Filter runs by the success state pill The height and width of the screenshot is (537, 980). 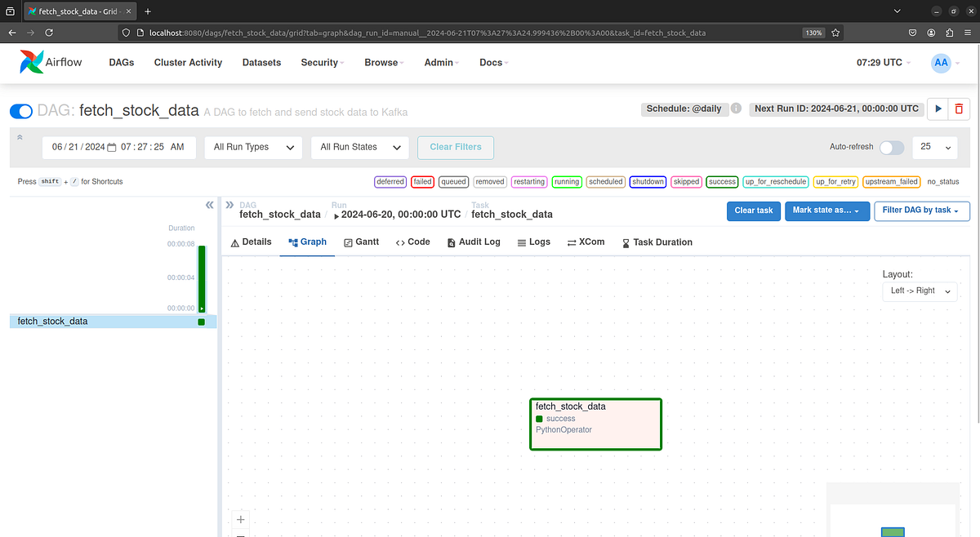point(722,181)
